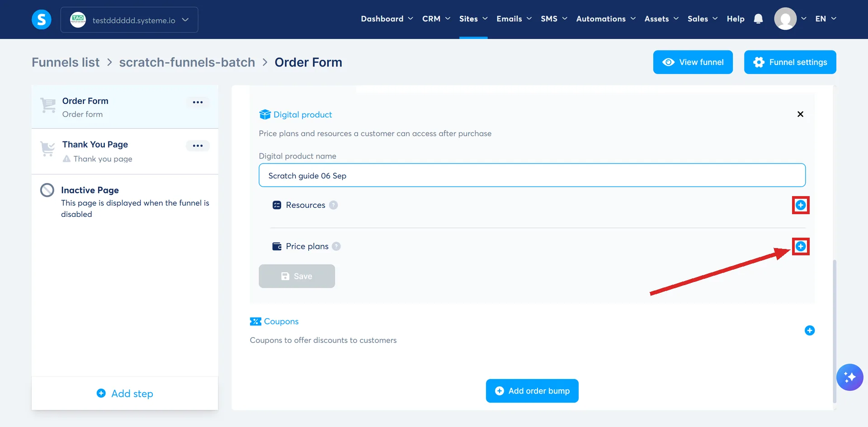Click the Thank You Page cart icon
The image size is (868, 427).
tap(47, 149)
